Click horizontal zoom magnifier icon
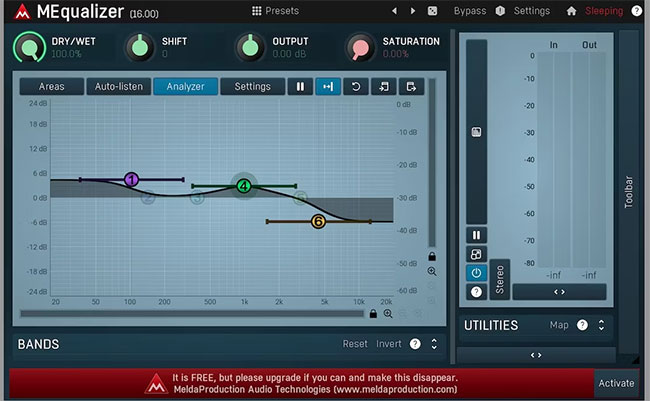650x401 pixels. coord(388,314)
